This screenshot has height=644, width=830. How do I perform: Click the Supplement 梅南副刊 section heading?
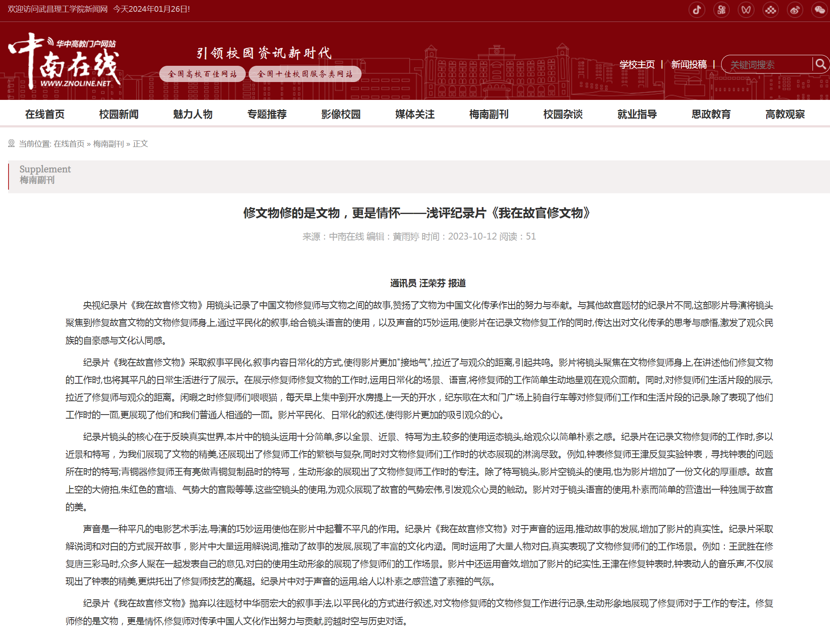(45, 175)
